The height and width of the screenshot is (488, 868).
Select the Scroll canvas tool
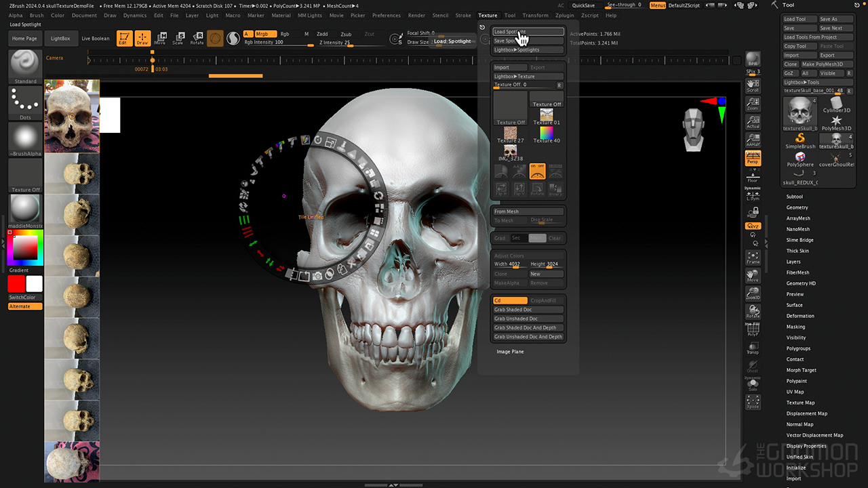(753, 85)
